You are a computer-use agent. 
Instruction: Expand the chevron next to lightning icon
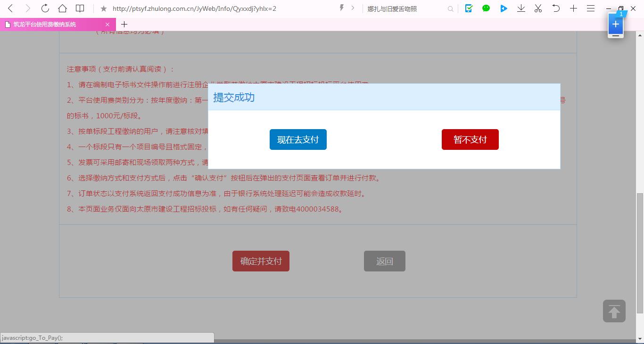[353, 8]
